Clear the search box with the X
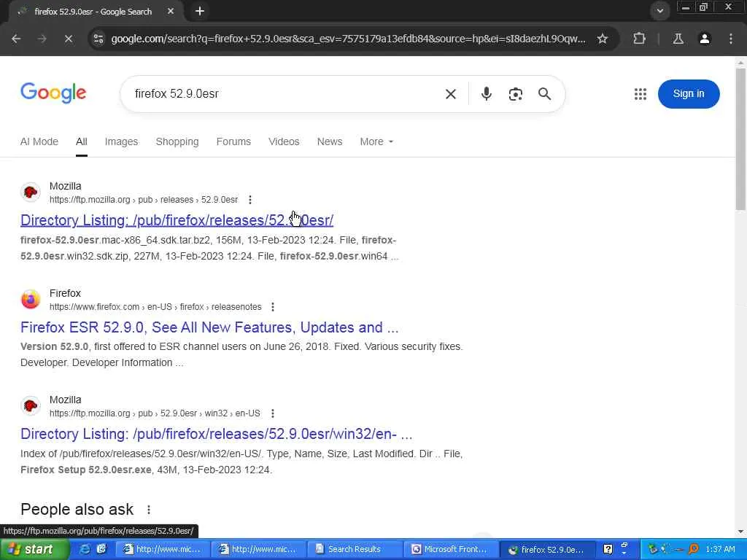 [x=451, y=94]
